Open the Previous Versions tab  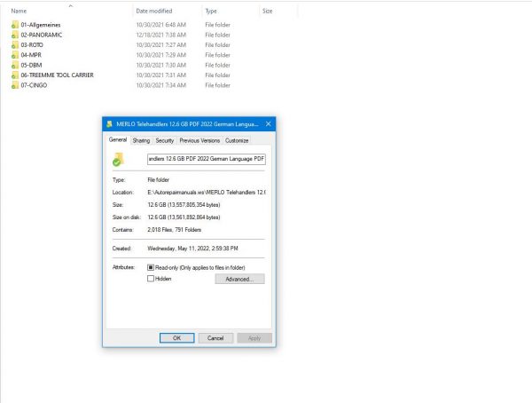(x=199, y=140)
